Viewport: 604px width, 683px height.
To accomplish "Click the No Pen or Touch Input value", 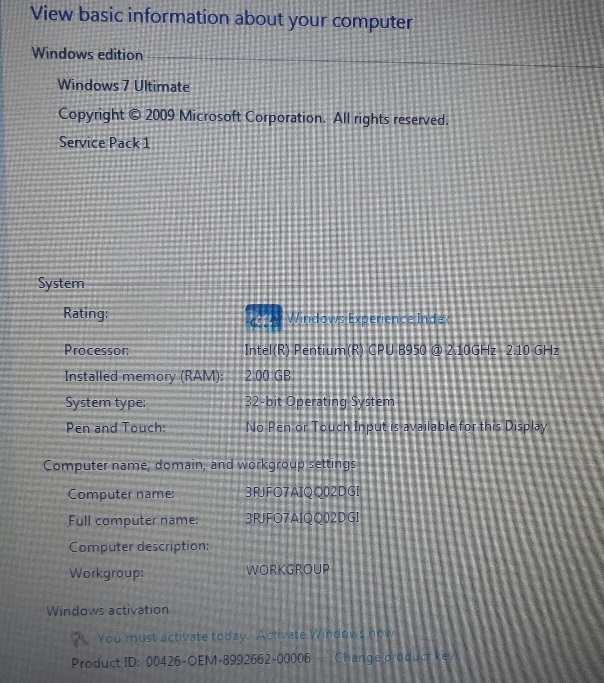I will pos(396,426).
